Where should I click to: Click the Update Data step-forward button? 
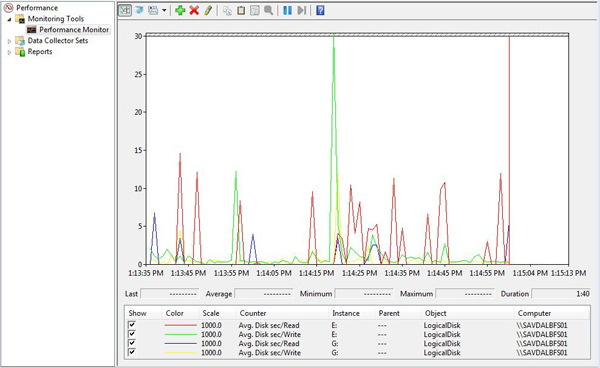coord(302,10)
